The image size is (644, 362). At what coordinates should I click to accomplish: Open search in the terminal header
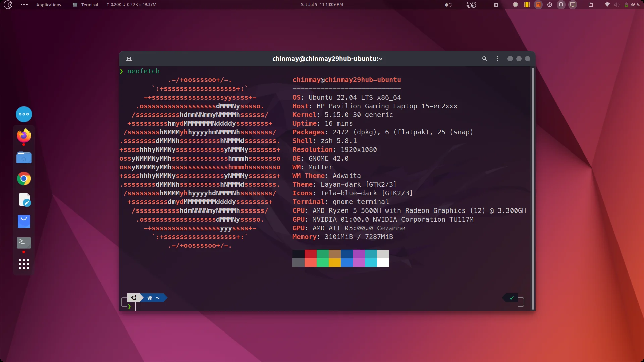[485, 59]
